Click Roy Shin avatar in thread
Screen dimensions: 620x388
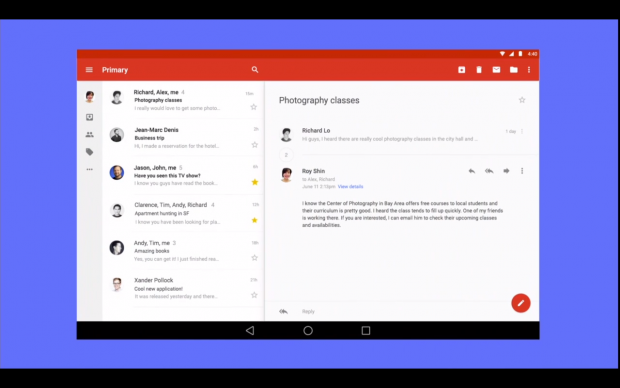[286, 174]
